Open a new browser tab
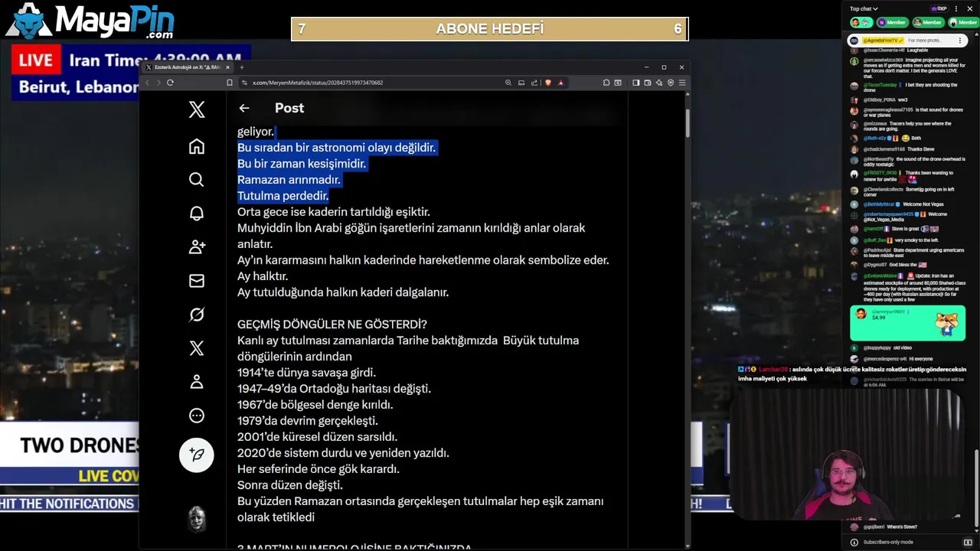Screen dimensions: 980x551 241,67
